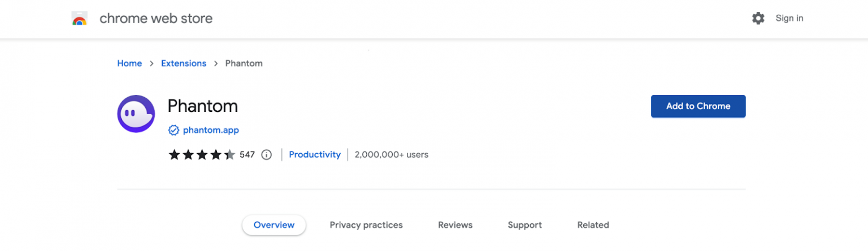The height and width of the screenshot is (251, 868).
Task: Go to the Support tab
Action: point(524,225)
